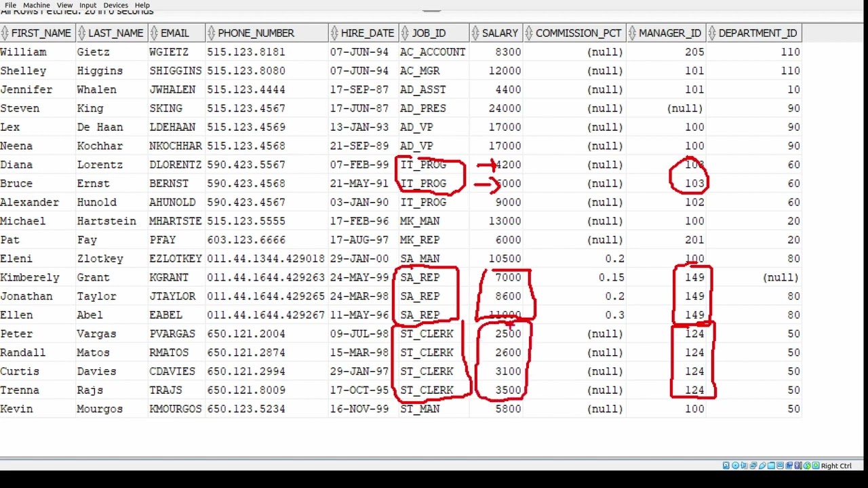Select the salary cell '13000'
This screenshot has height=488, width=868.
(x=505, y=221)
